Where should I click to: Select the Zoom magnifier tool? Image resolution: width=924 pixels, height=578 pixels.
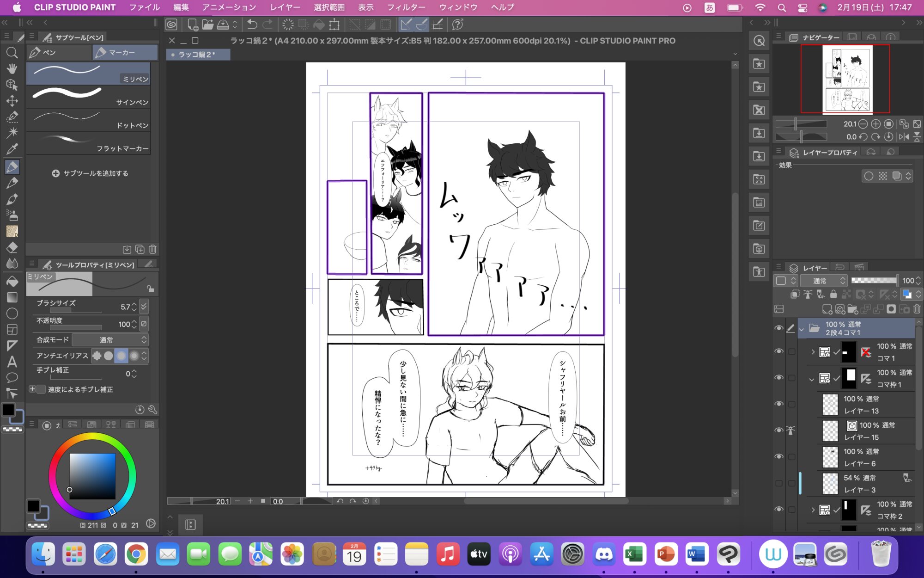[x=12, y=53]
